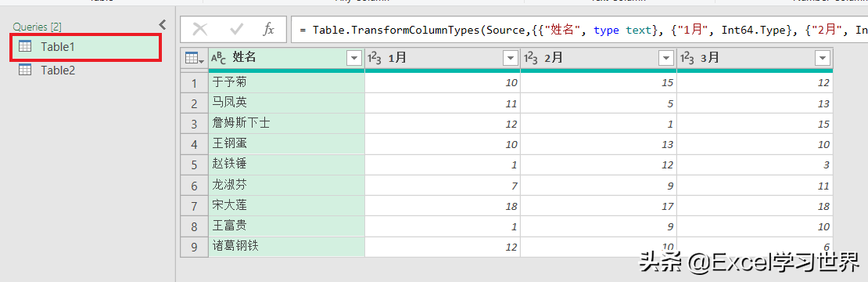Select row number 7

[194, 206]
